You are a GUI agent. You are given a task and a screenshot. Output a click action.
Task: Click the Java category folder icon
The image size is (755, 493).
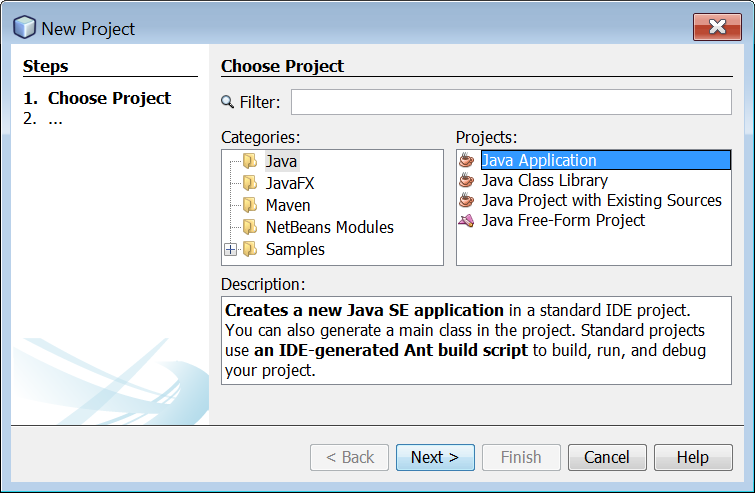click(250, 161)
